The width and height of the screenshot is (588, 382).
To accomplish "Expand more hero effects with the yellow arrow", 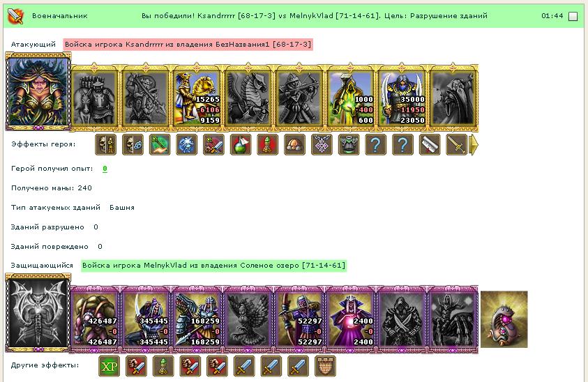I will [474, 145].
